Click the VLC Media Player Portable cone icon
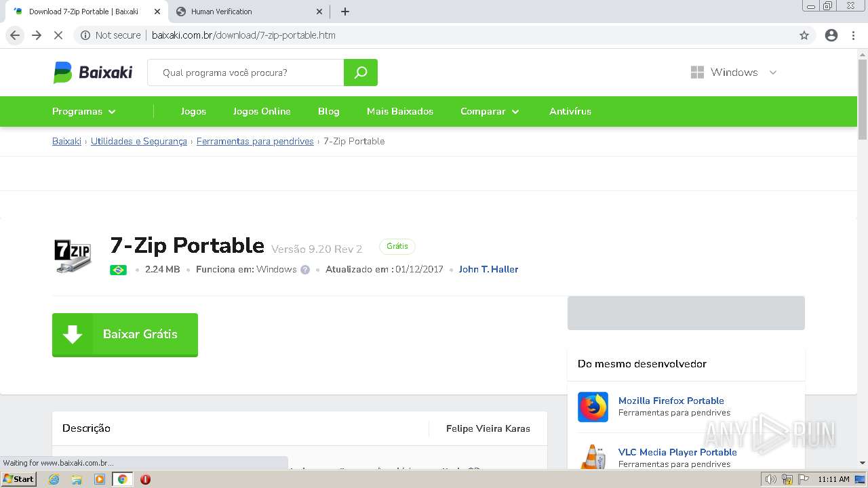 [x=593, y=457]
